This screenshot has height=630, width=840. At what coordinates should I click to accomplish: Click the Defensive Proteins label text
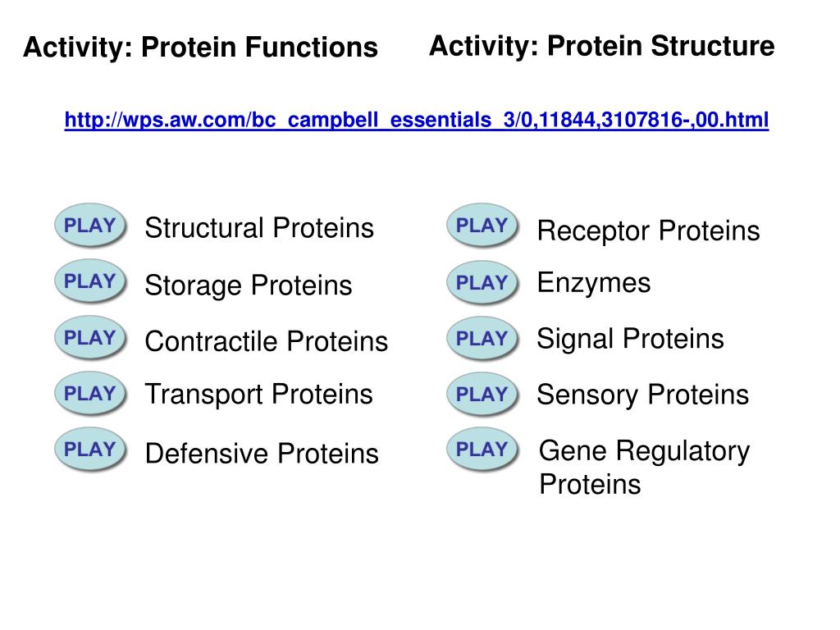click(262, 454)
